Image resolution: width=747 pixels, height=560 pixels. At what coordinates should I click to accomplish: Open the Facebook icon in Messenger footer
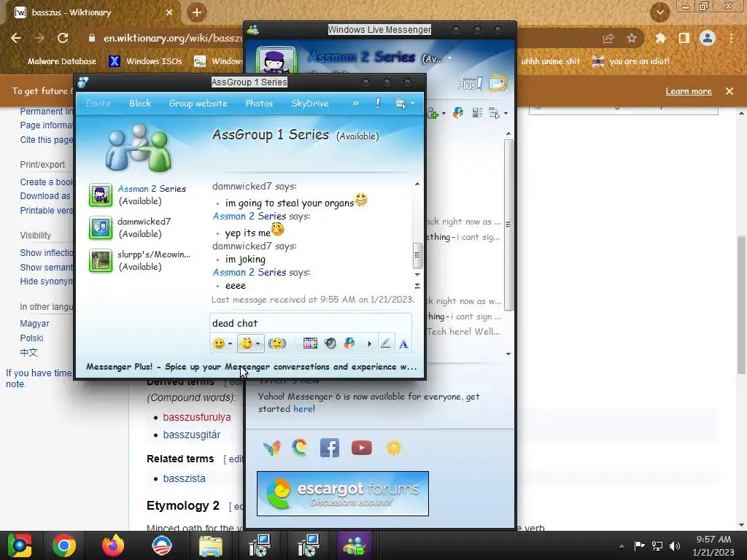point(329,448)
